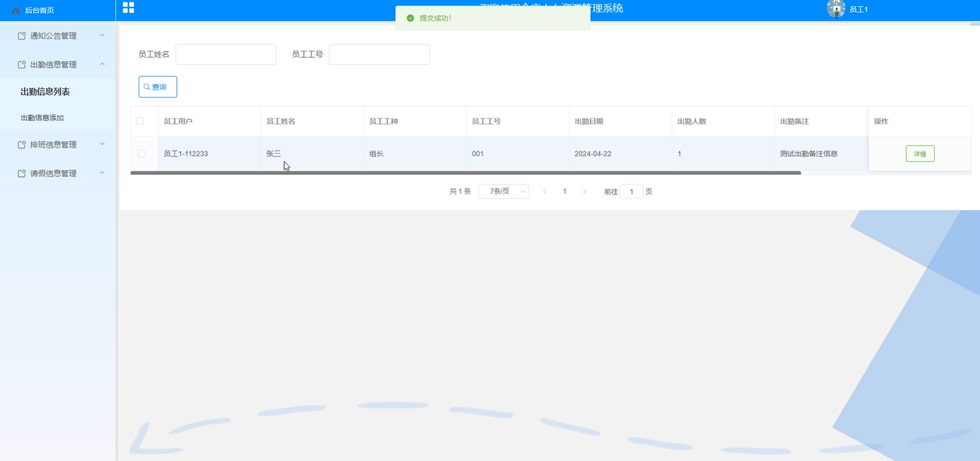
Task: Expand the 通知公告管理 chevron
Action: (x=103, y=35)
